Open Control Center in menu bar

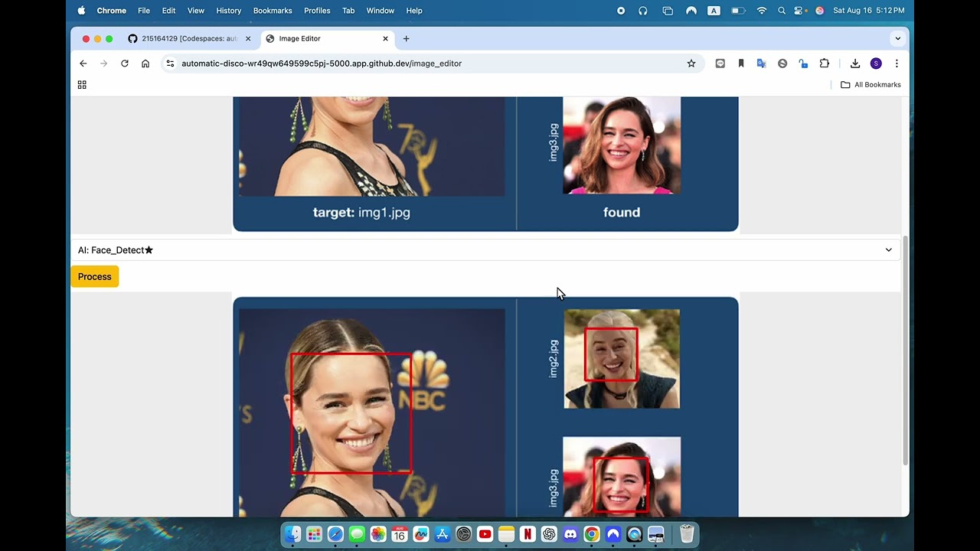point(800,11)
